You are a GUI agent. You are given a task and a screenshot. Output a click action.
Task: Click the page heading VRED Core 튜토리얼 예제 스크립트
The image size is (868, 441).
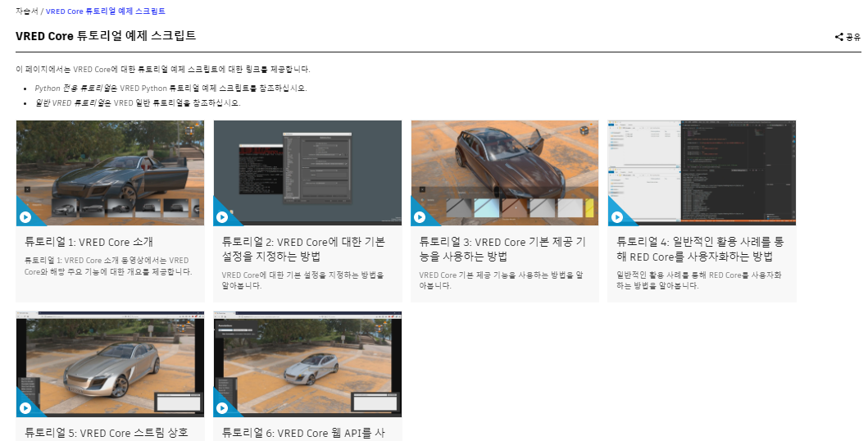click(106, 36)
